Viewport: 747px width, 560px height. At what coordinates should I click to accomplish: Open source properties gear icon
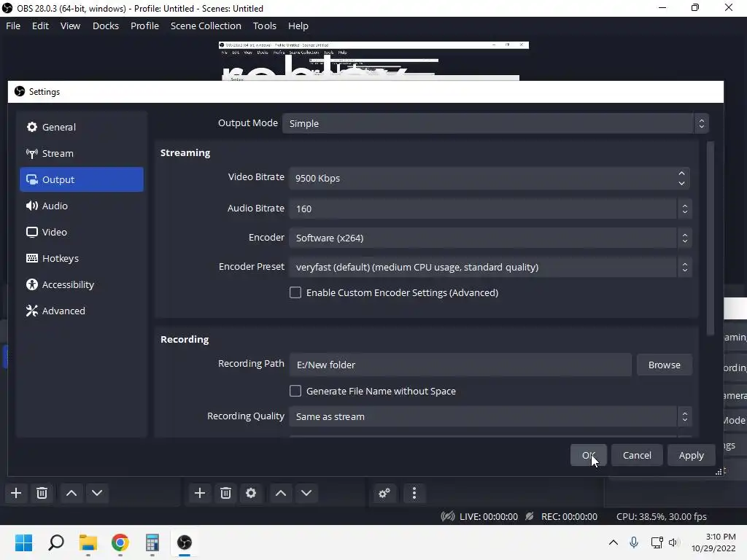click(251, 493)
